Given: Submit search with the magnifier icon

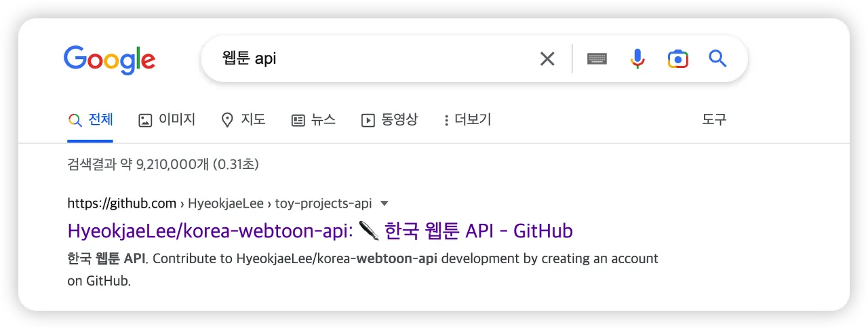Looking at the screenshot, I should pyautogui.click(x=717, y=59).
